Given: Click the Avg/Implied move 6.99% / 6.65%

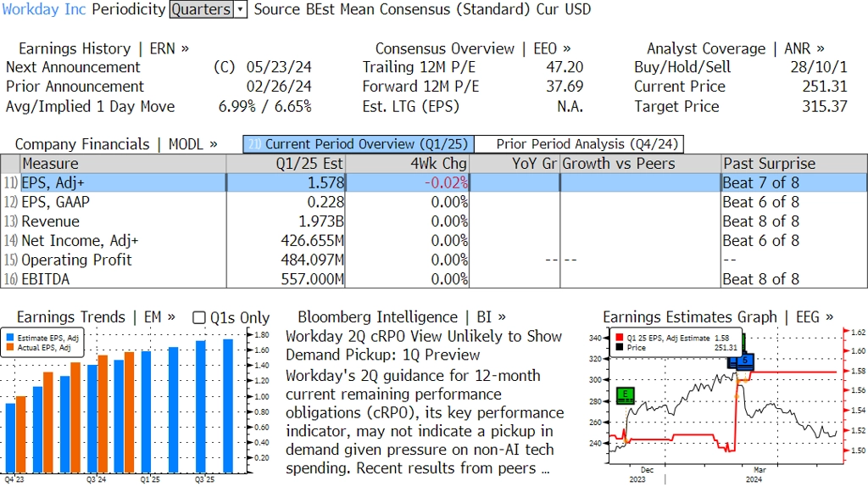Looking at the screenshot, I should 264,106.
